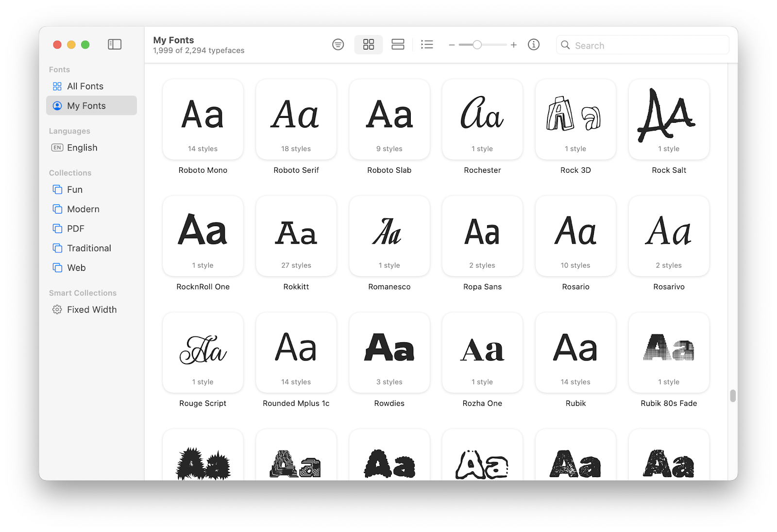Screen dimensions: 777x532
Task: Open the Fixed Width smart collection
Action: (x=91, y=310)
